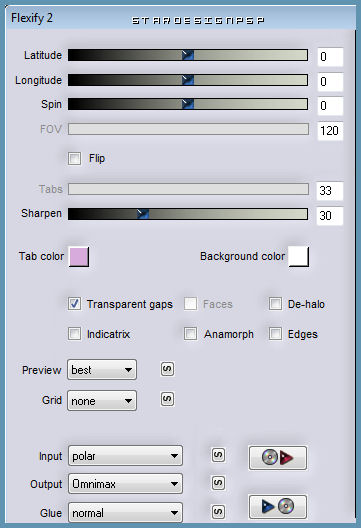
Task: Click the disc-to-arrow load settings button
Action: tap(277, 458)
